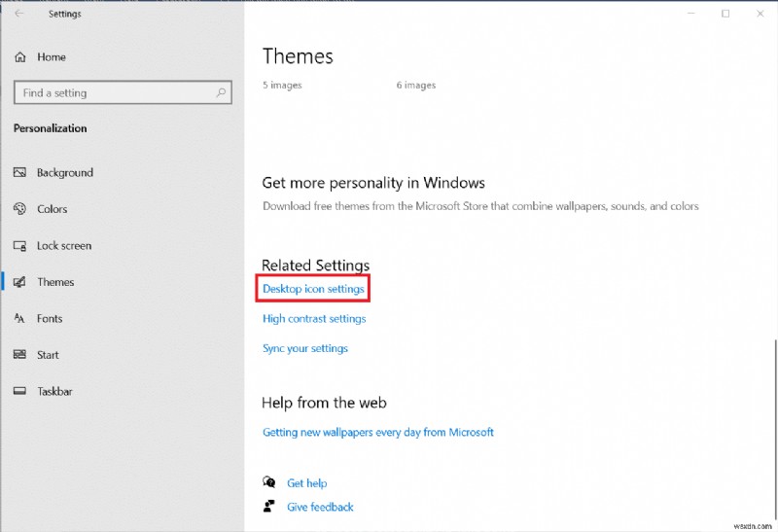Open Desktop icon settings link
Screen dimensions: 778x532
pyautogui.click(x=313, y=289)
